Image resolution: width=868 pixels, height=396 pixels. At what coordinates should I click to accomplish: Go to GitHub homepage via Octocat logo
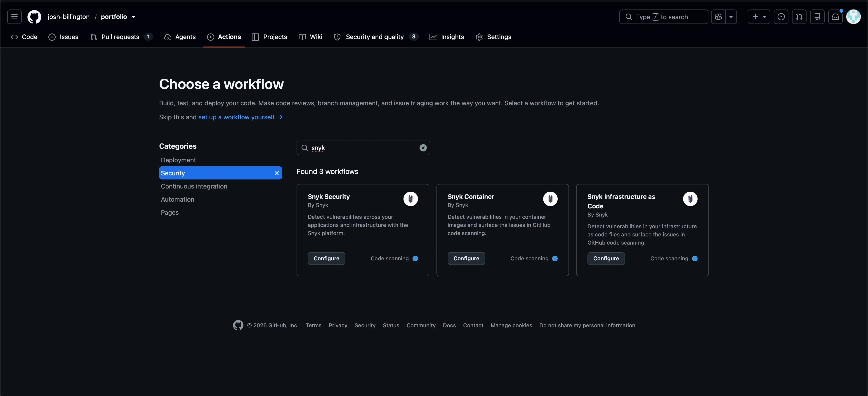(x=34, y=16)
